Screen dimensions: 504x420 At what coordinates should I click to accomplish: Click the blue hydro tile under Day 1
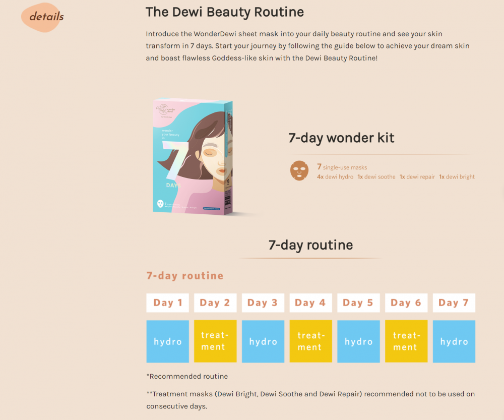click(x=167, y=341)
